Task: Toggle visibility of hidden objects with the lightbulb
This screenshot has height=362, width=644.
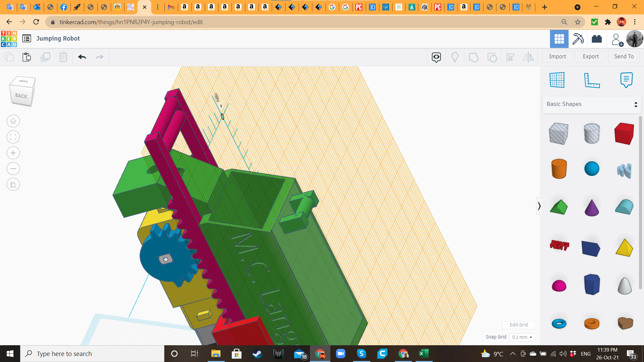Action: click(x=454, y=57)
